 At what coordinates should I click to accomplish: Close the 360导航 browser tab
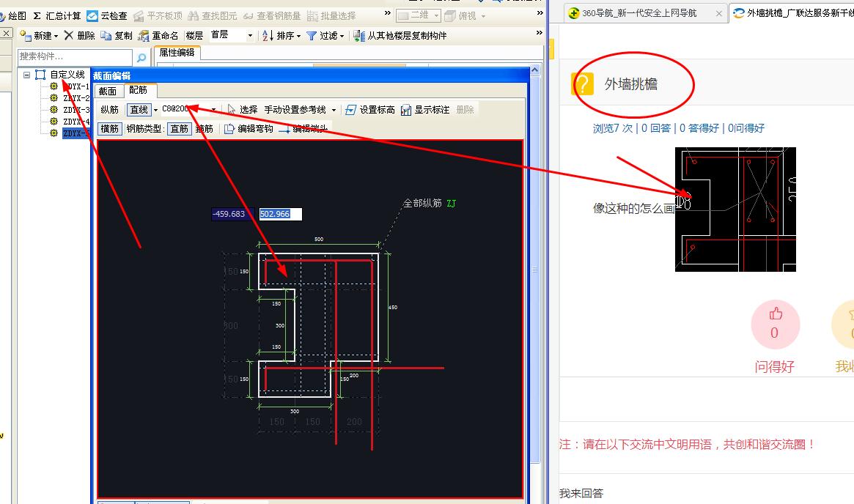click(x=719, y=14)
